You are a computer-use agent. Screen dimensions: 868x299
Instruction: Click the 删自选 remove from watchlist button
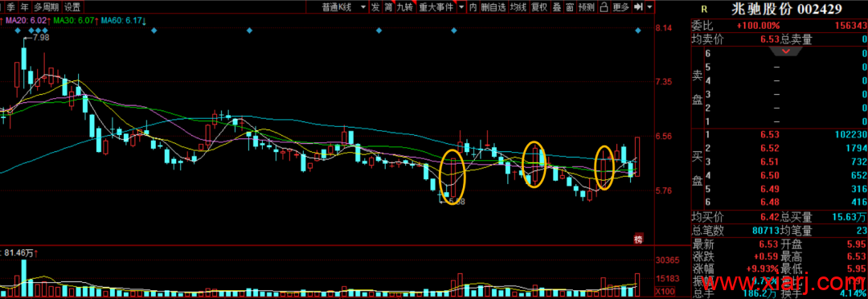click(x=493, y=7)
